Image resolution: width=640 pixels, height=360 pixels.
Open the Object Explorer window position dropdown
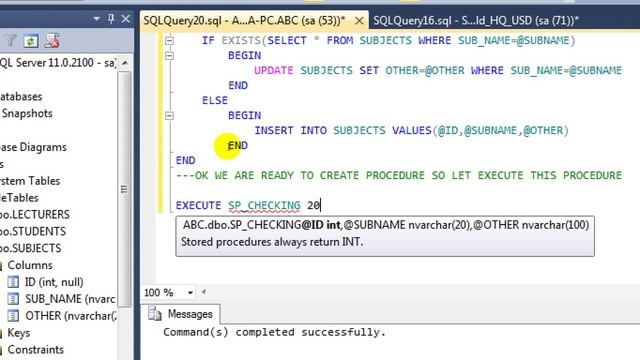[97, 19]
